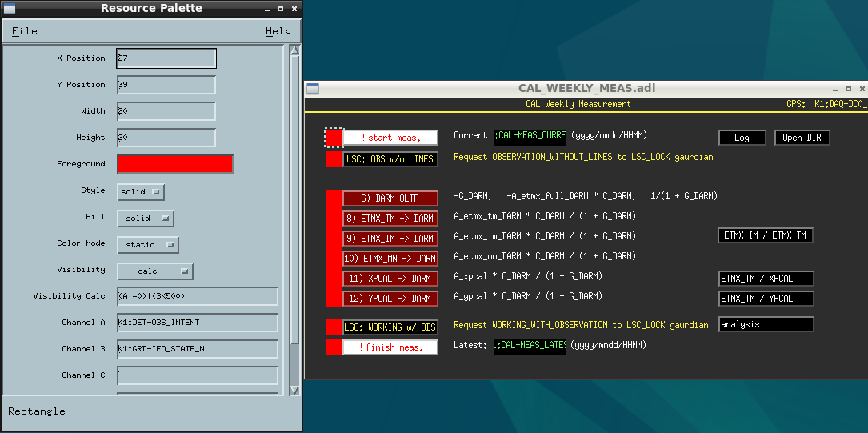Click the Visibility Calc input field
The image size is (868, 433).
(x=197, y=296)
